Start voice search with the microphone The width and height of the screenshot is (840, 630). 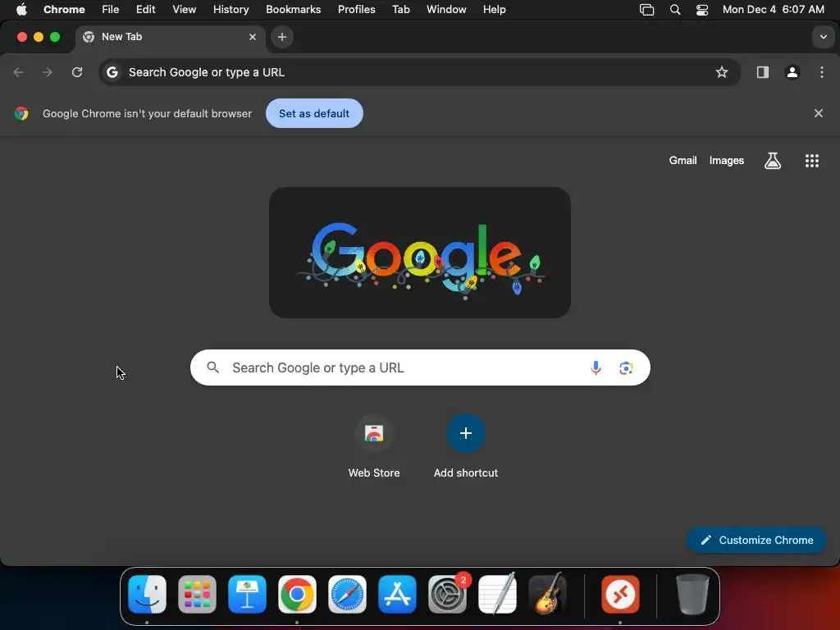click(x=596, y=368)
